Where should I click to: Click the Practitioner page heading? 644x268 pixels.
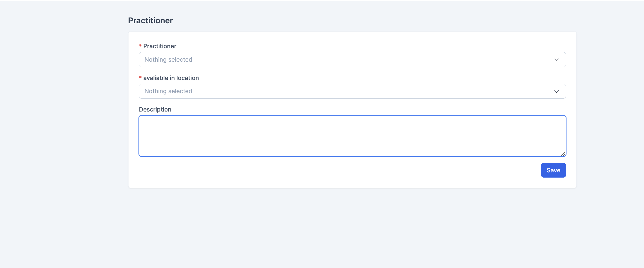[150, 20]
